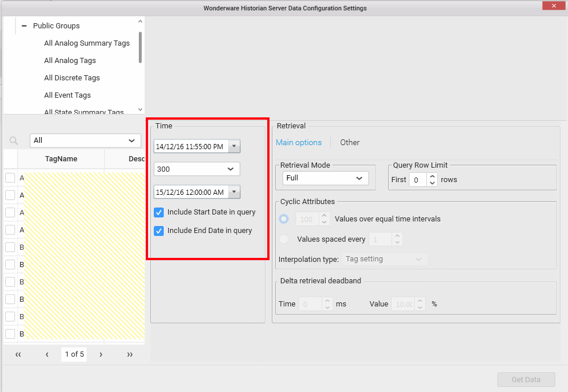Uncheck Include Start Date in query

[158, 212]
